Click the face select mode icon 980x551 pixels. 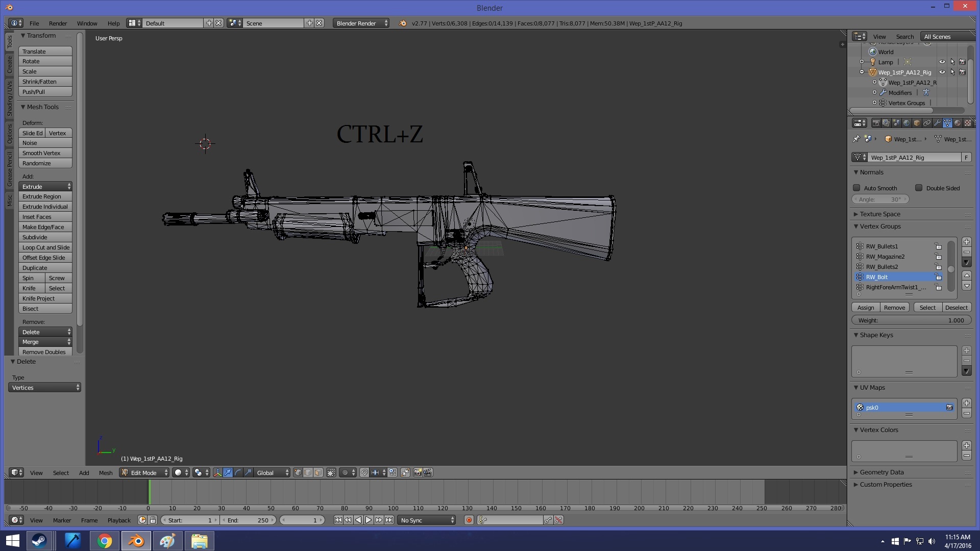[318, 473]
